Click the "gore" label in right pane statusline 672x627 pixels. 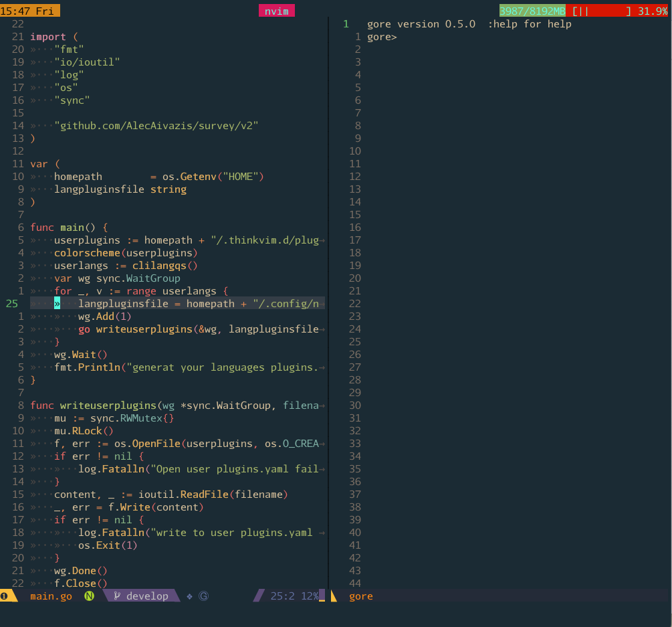click(361, 596)
